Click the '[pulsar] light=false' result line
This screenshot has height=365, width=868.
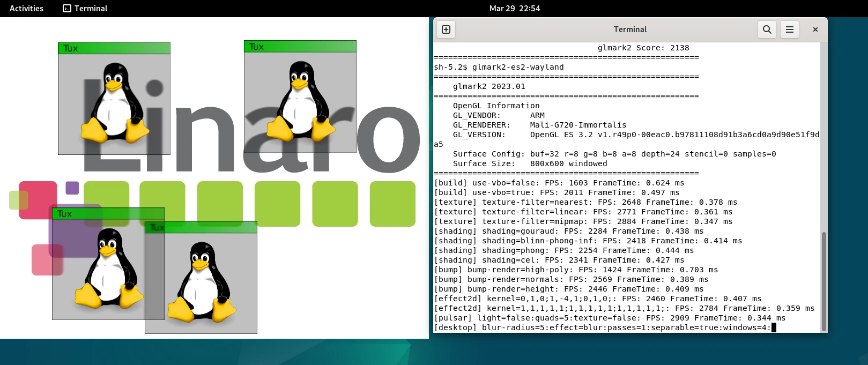pos(610,318)
